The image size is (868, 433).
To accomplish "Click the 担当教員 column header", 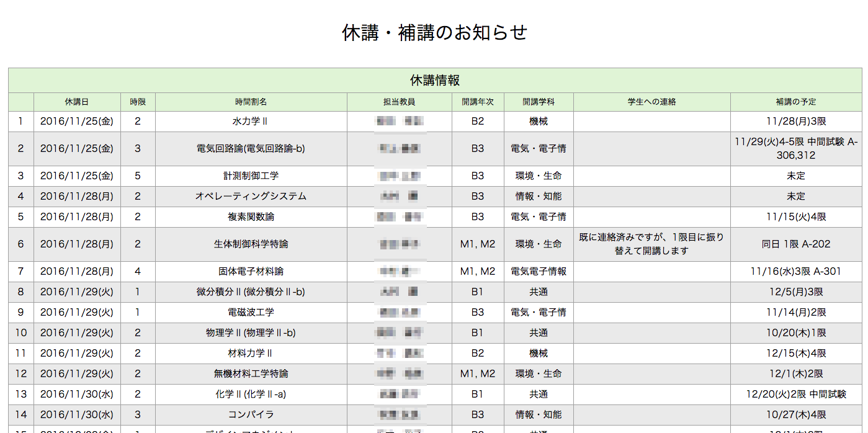I will tap(400, 102).
